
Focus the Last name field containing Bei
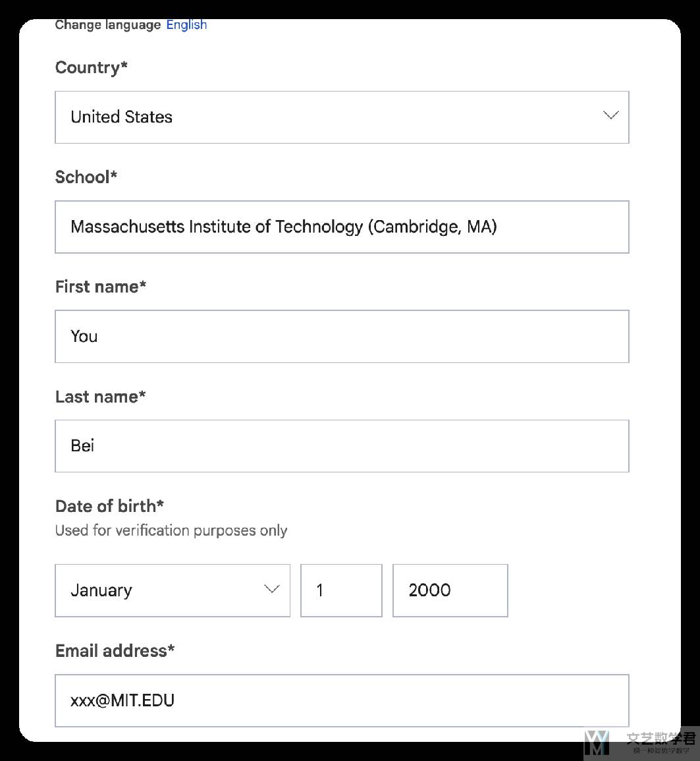(341, 446)
